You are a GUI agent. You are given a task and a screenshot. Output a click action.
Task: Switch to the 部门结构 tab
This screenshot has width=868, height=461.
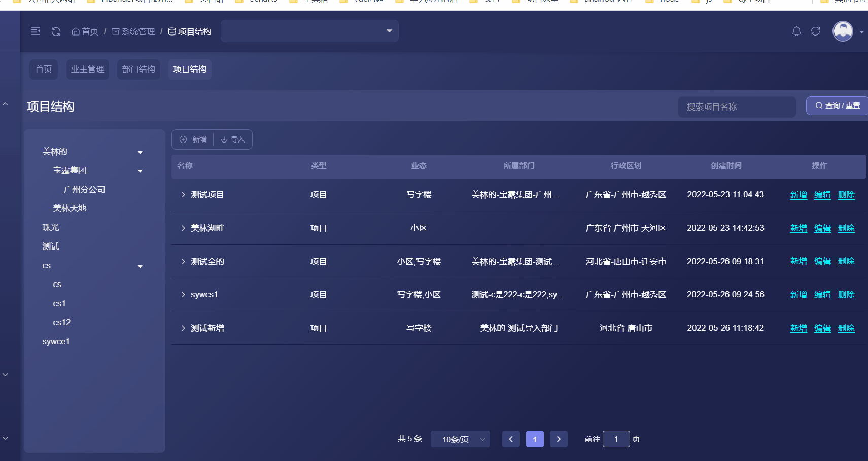138,69
